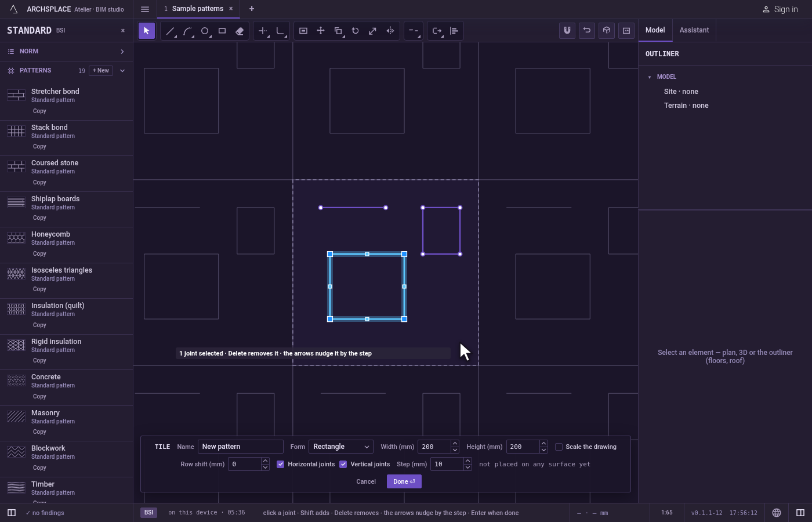Uncheck Horizontal joints
Screen dimensions: 812x522
click(x=281, y=464)
